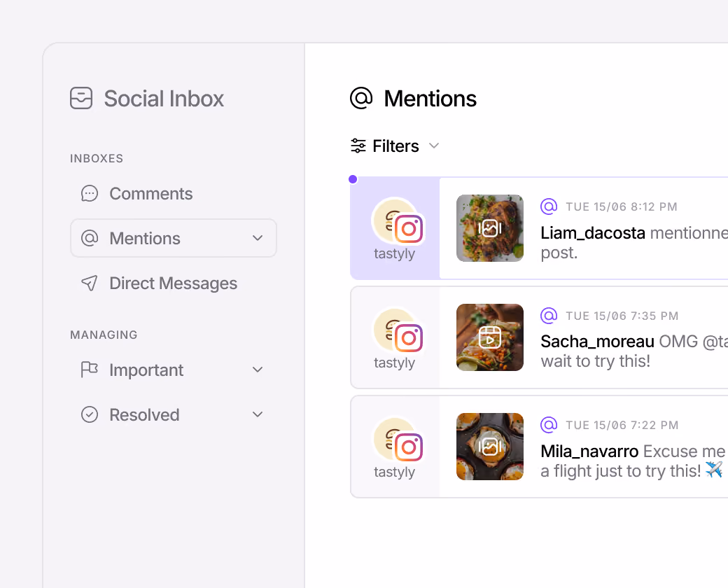Click timestamp TUE 15/06 7:35 PM
The height and width of the screenshot is (588, 728).
click(x=622, y=316)
